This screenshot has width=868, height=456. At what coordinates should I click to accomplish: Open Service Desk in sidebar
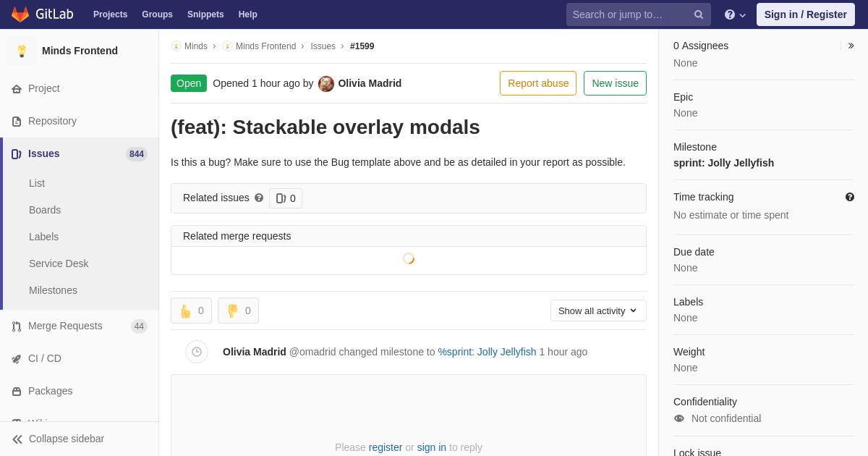click(x=59, y=263)
